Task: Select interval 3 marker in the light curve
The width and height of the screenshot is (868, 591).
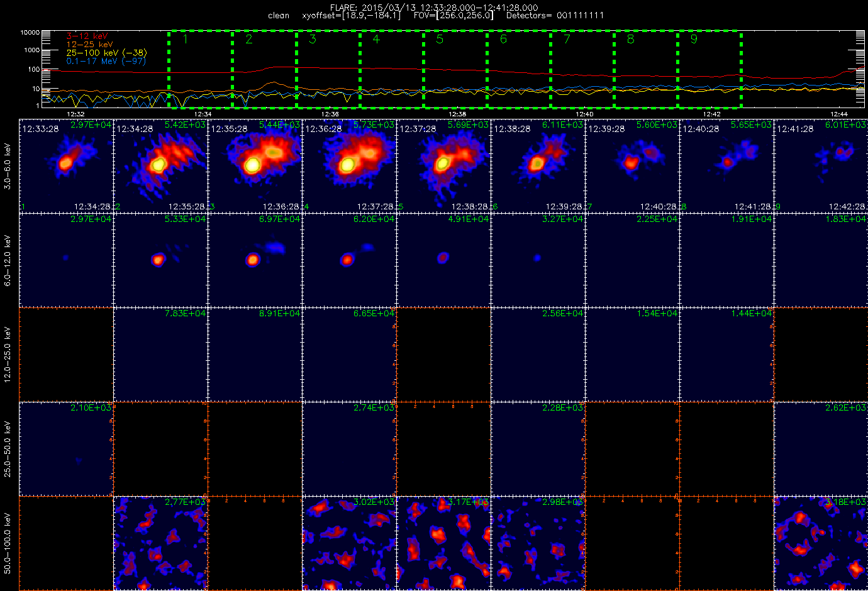Action: coord(313,40)
